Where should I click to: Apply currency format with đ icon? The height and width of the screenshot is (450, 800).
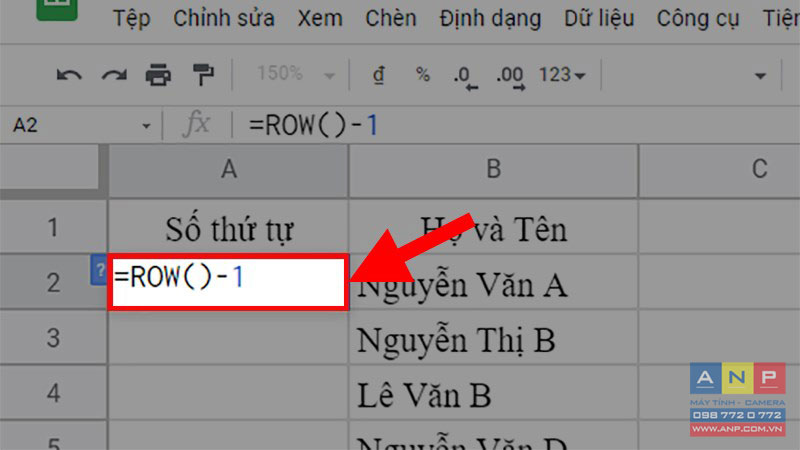pyautogui.click(x=378, y=75)
